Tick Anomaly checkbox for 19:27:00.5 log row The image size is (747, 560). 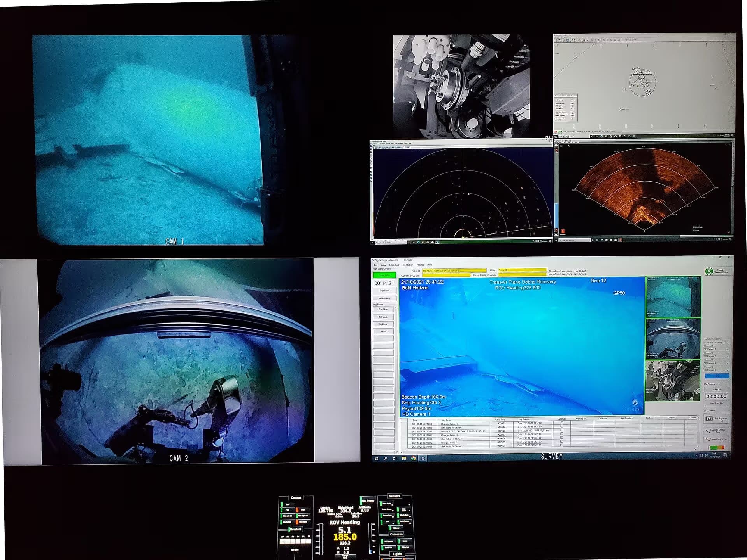pyautogui.click(x=561, y=426)
